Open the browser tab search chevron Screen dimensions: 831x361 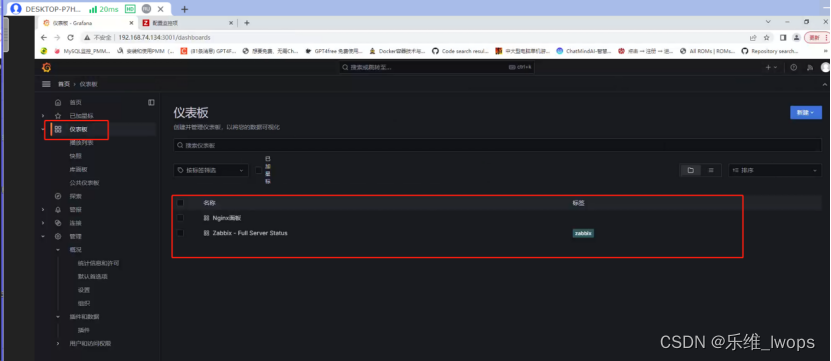point(768,22)
